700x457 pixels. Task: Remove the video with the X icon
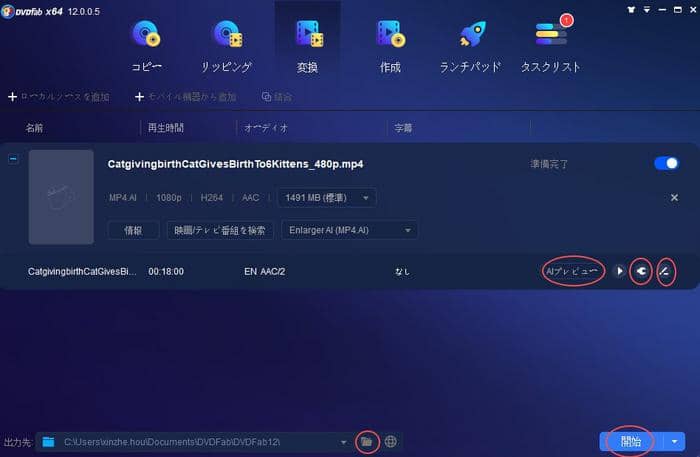click(674, 197)
